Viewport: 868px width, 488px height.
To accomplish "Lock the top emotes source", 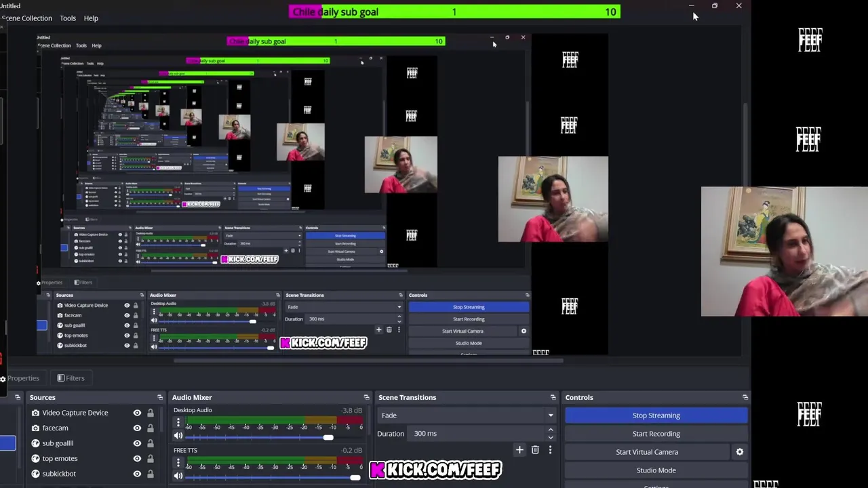I will tap(151, 458).
